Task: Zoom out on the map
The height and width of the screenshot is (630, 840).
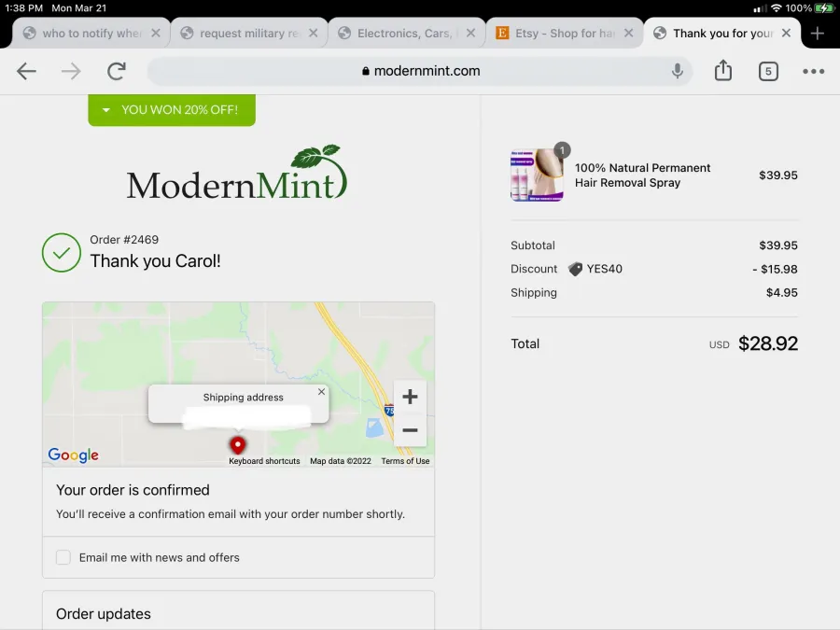Action: [x=410, y=430]
